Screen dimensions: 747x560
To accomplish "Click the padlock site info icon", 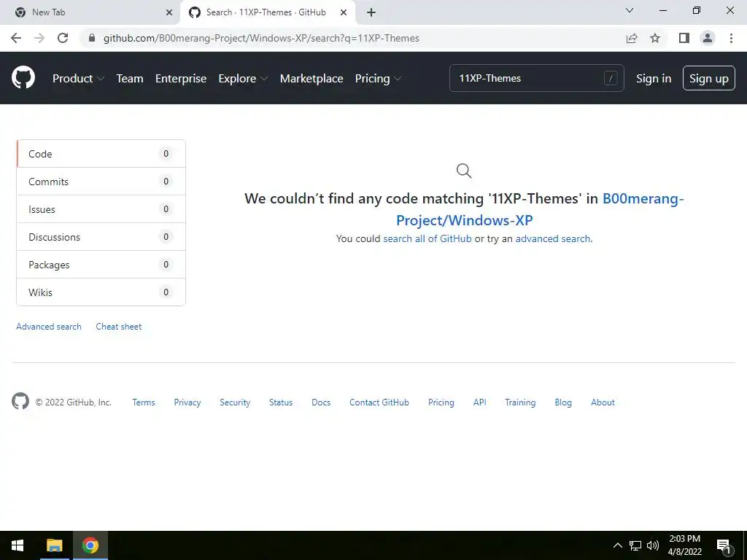I will click(x=92, y=38).
